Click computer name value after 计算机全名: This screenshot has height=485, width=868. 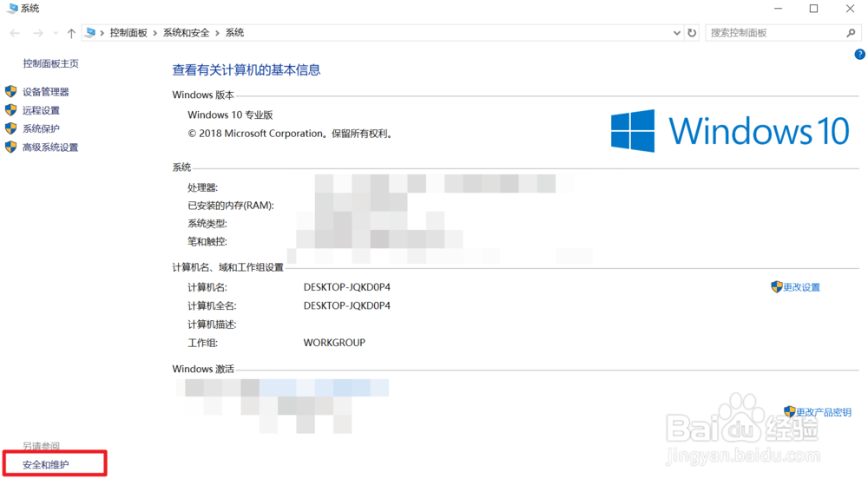point(347,305)
